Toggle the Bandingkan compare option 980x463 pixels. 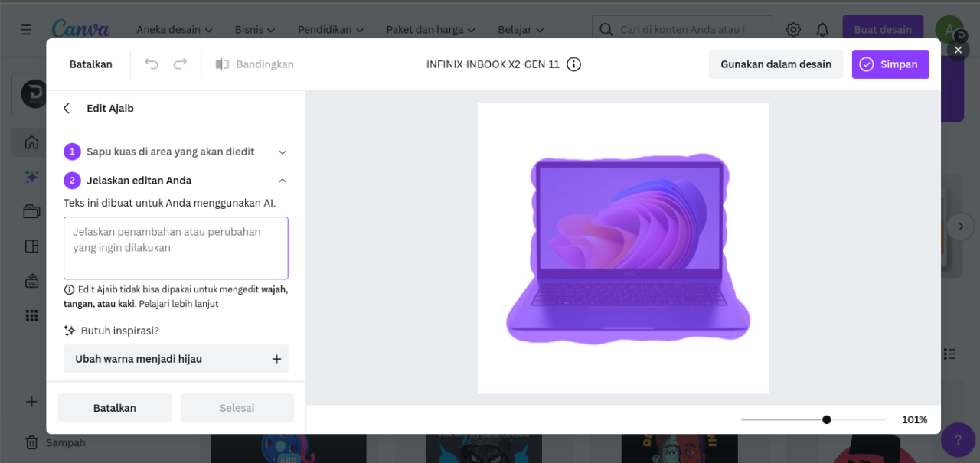(x=255, y=64)
